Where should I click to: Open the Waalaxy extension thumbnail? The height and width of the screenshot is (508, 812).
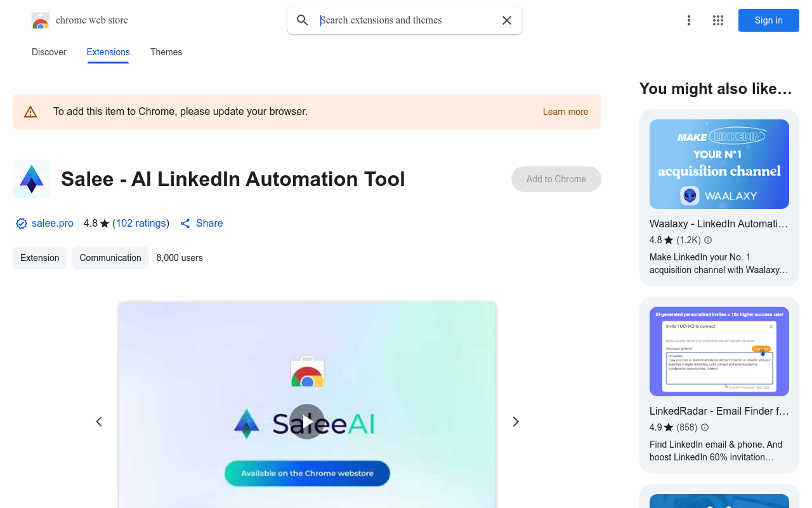click(719, 164)
